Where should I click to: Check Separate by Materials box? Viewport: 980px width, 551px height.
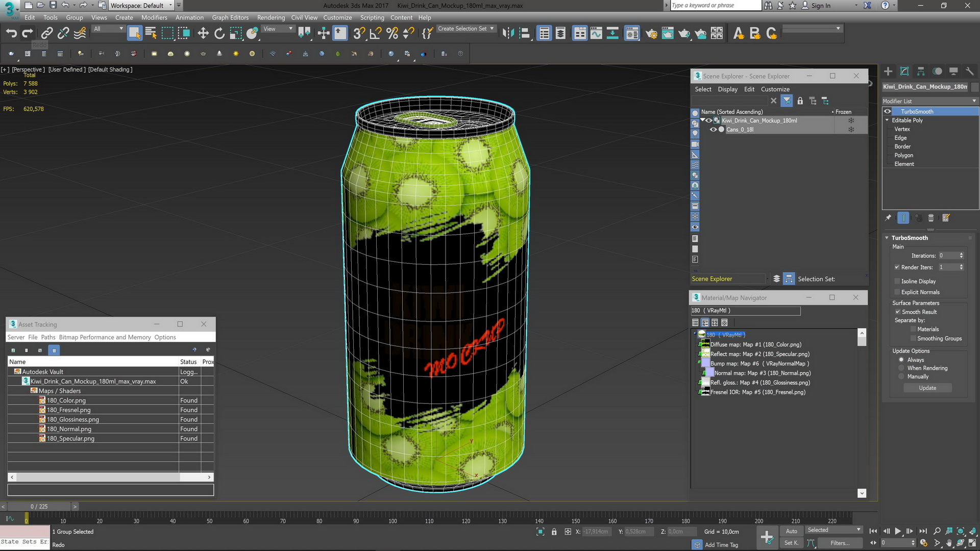(913, 329)
